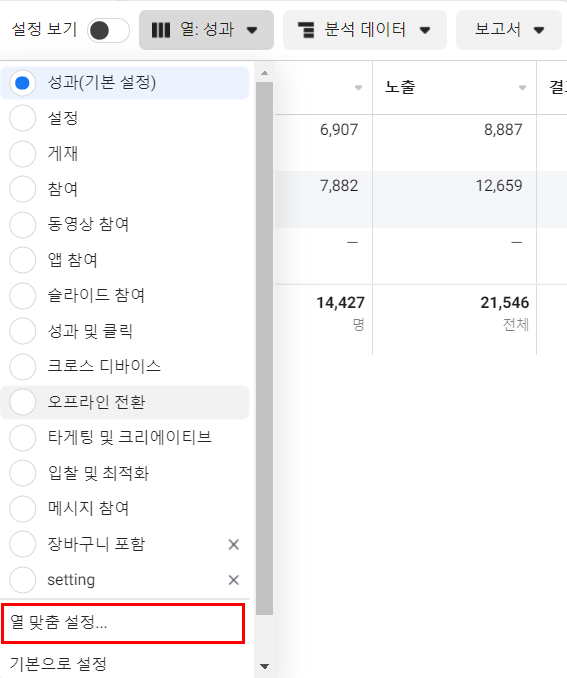The height and width of the screenshot is (678, 567).
Task: Select the 성과(기본 설정) radio option
Action: (x=22, y=83)
